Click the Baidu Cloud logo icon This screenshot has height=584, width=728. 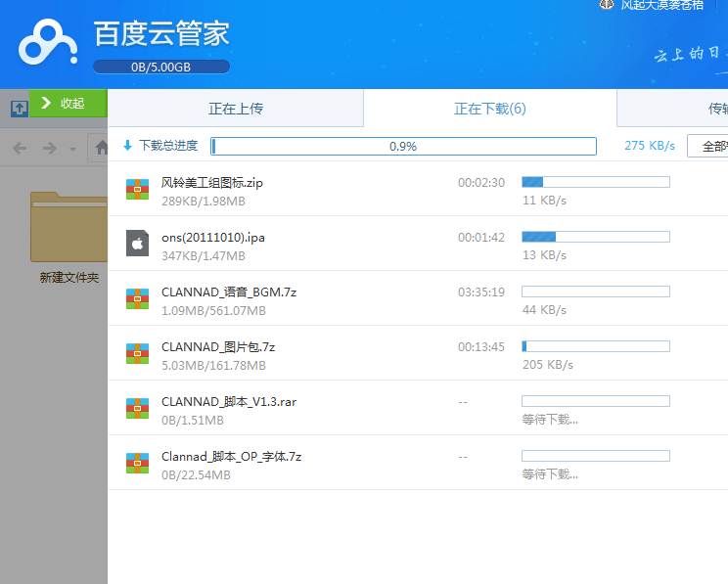pos(48,42)
